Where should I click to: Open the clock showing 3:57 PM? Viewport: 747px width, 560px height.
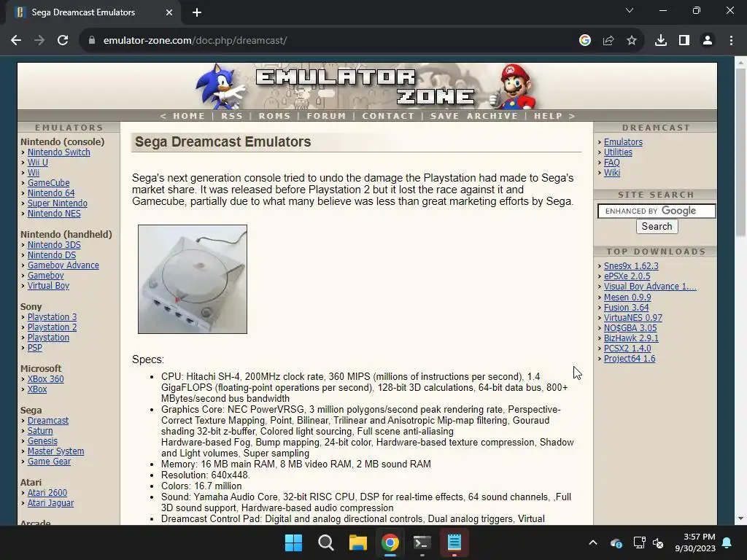[695, 542]
